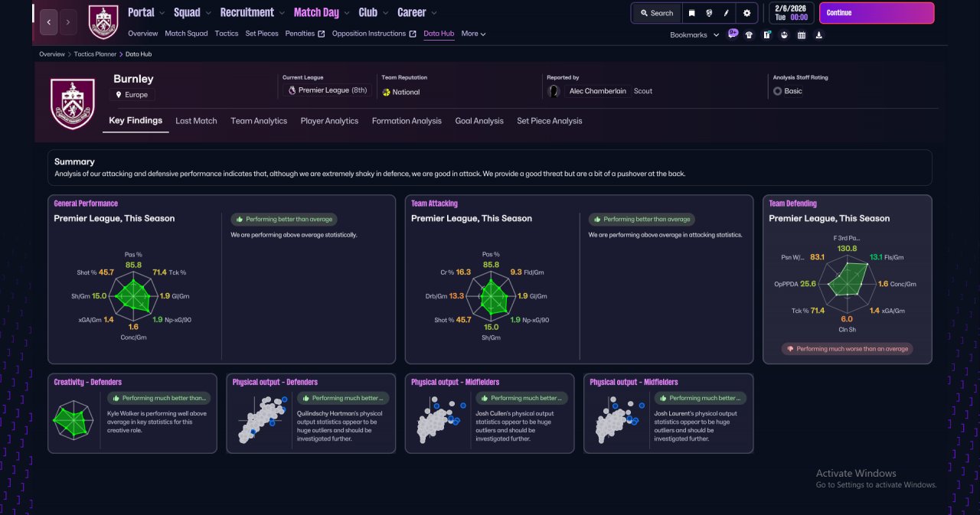
Task: Open the Creativity - Defenders card
Action: click(132, 413)
